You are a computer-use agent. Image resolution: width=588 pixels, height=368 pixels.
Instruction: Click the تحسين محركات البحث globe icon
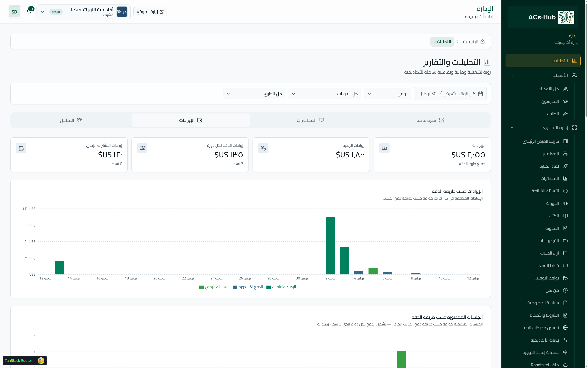(565, 328)
